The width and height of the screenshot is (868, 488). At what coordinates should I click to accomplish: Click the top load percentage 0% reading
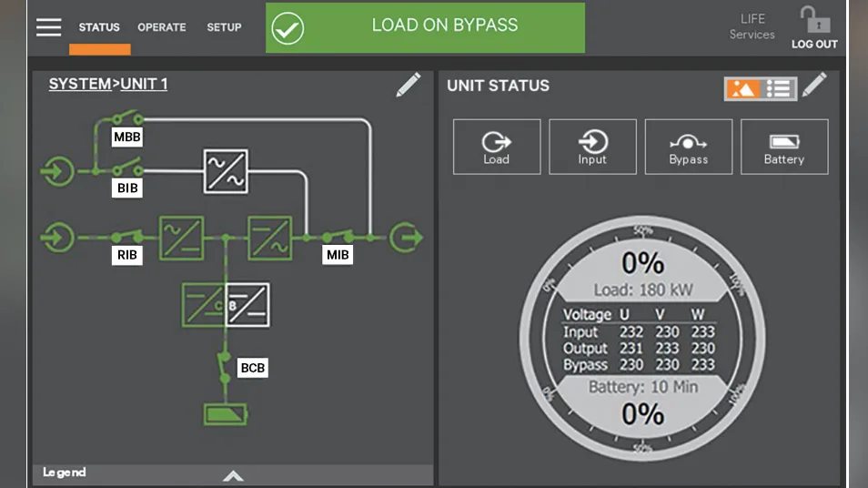coord(642,263)
